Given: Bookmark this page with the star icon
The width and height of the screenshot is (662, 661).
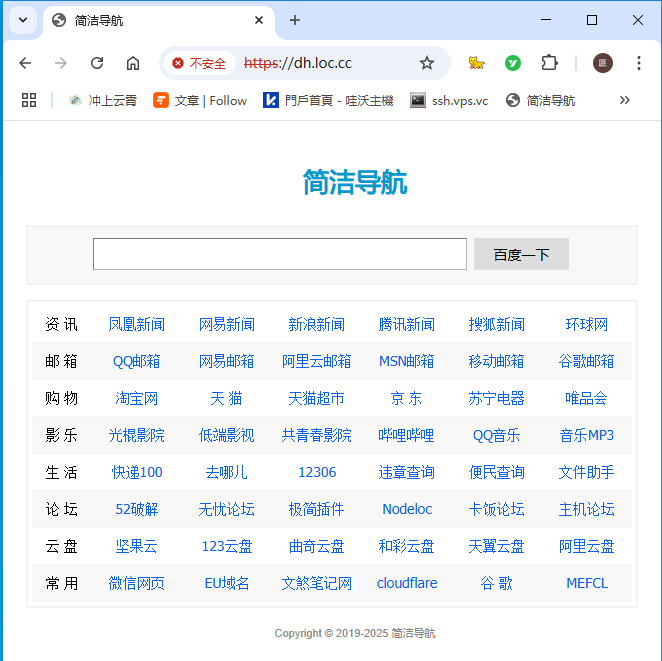Looking at the screenshot, I should tap(427, 63).
